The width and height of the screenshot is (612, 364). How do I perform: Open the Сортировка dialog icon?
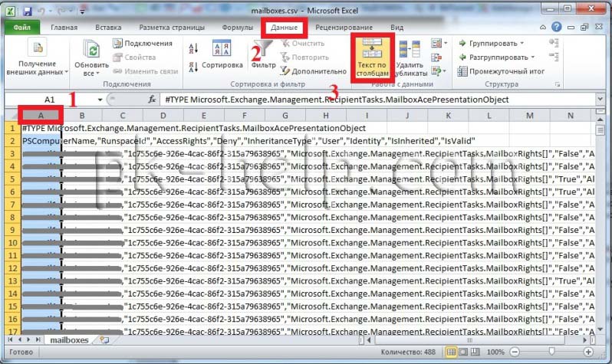[x=222, y=49]
